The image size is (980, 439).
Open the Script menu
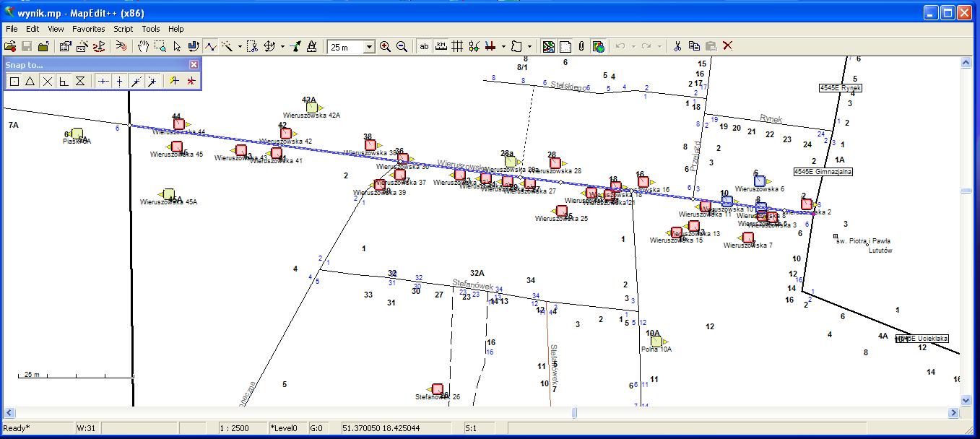tap(123, 29)
